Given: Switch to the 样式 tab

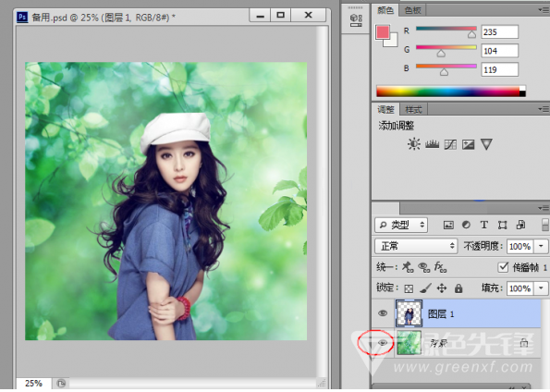Looking at the screenshot, I should [x=413, y=110].
